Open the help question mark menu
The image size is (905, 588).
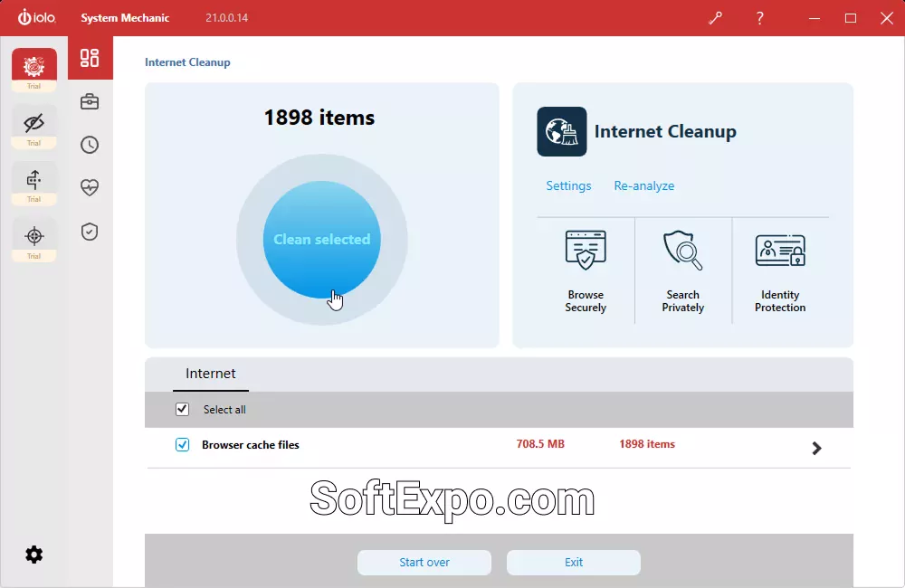tap(759, 18)
